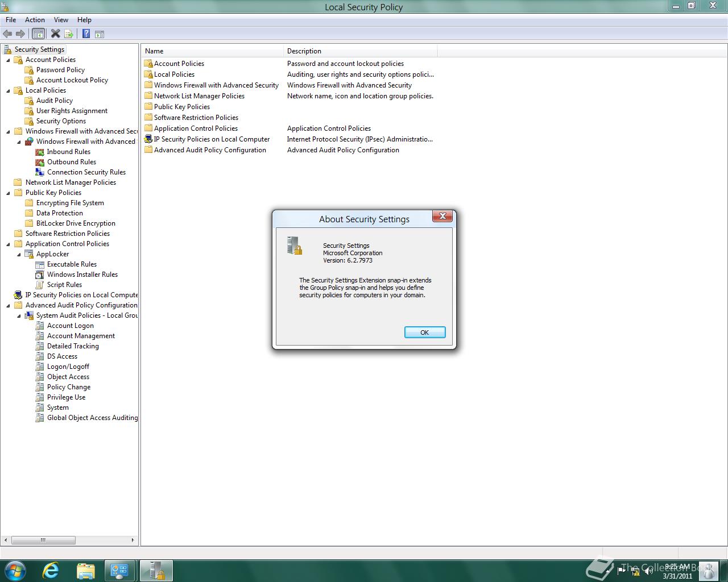The width and height of the screenshot is (728, 582).
Task: Select Security Options in tree
Action: click(x=61, y=121)
